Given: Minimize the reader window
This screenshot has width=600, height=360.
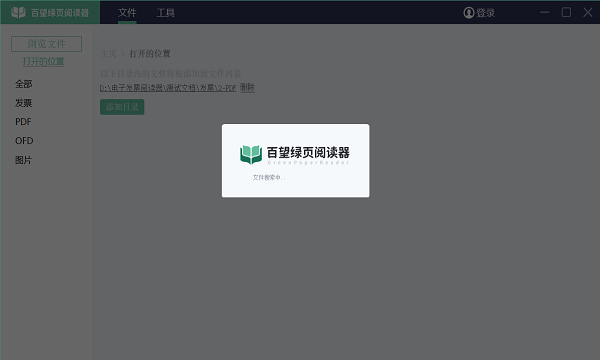Looking at the screenshot, I should click(545, 13).
